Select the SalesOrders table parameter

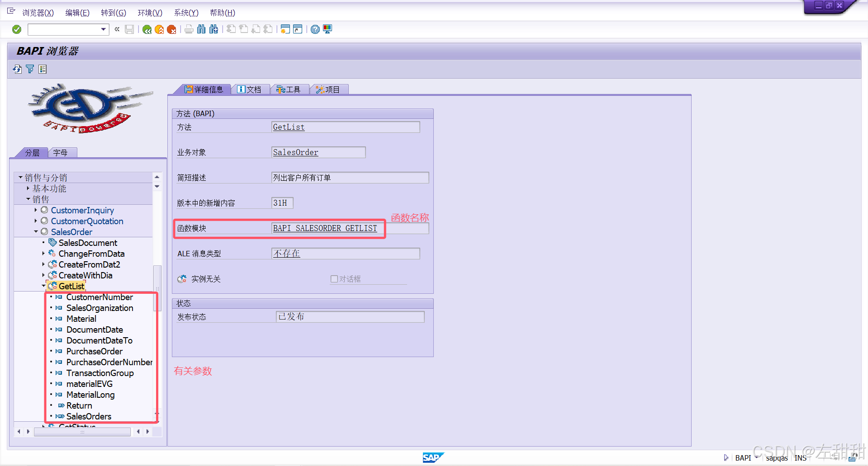pos(89,416)
